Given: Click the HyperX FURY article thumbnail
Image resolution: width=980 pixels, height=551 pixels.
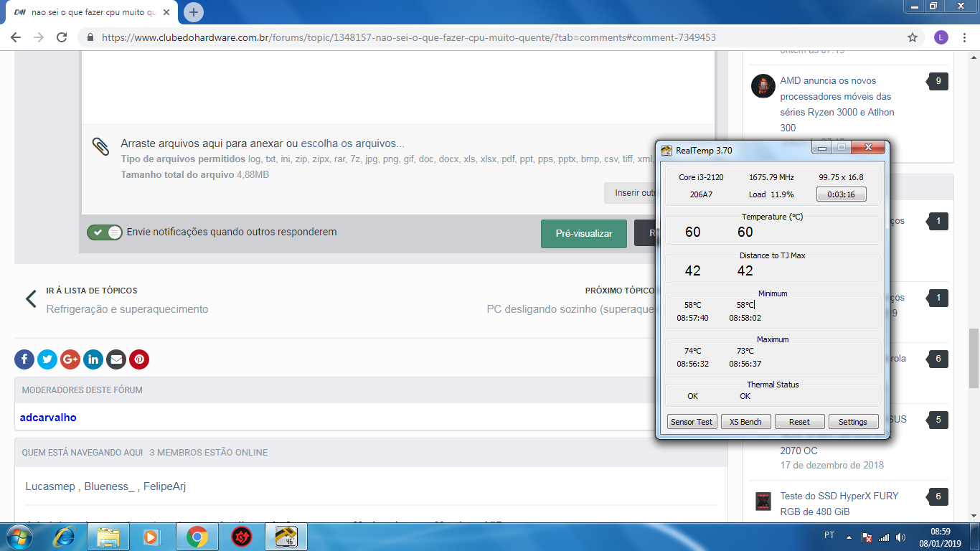Looking at the screenshot, I should click(763, 501).
